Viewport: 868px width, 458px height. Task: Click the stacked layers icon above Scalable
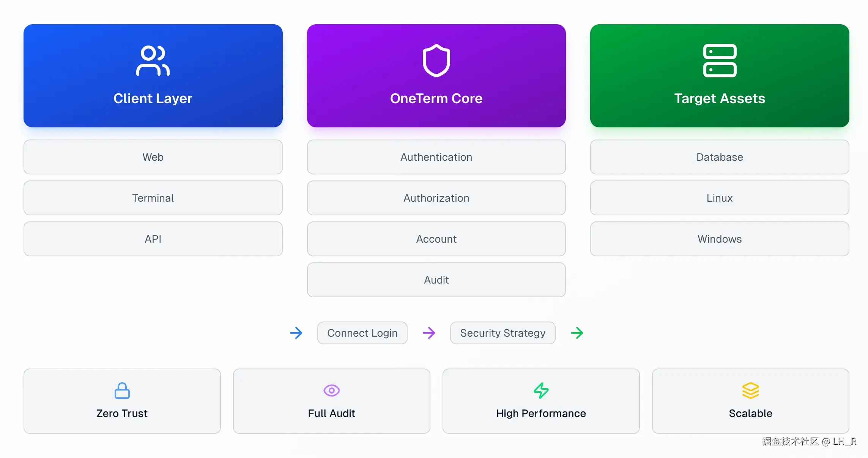(x=751, y=391)
